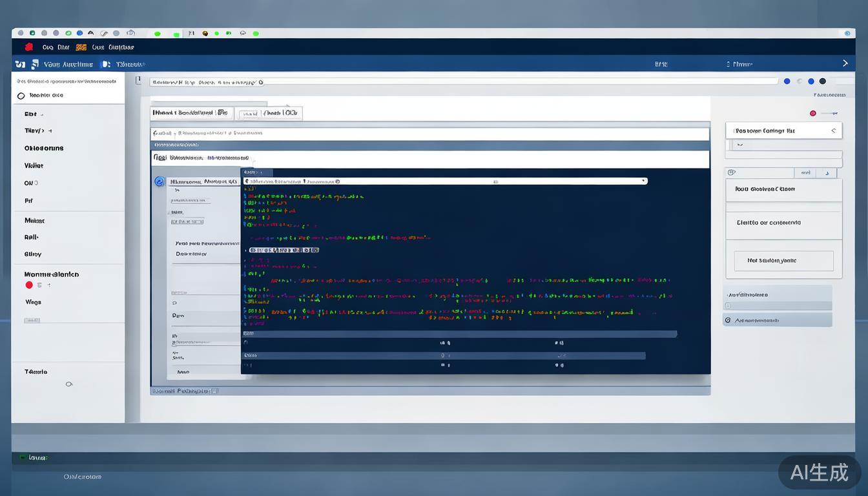868x496 pixels.
Task: Click the blue circular icon beside the code panel
Action: [160, 181]
